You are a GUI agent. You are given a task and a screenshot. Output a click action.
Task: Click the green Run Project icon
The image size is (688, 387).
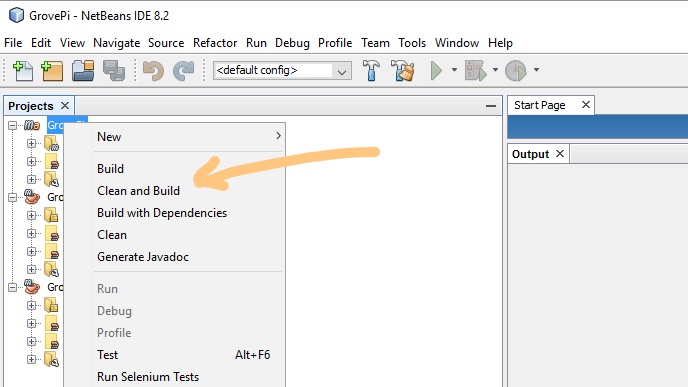436,71
